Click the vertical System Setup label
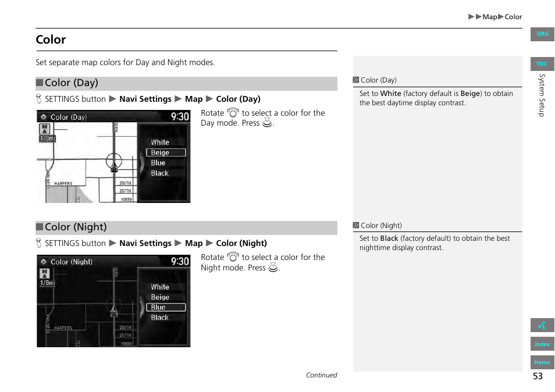Image resolution: width=555 pixels, height=392 pixels. (542, 95)
